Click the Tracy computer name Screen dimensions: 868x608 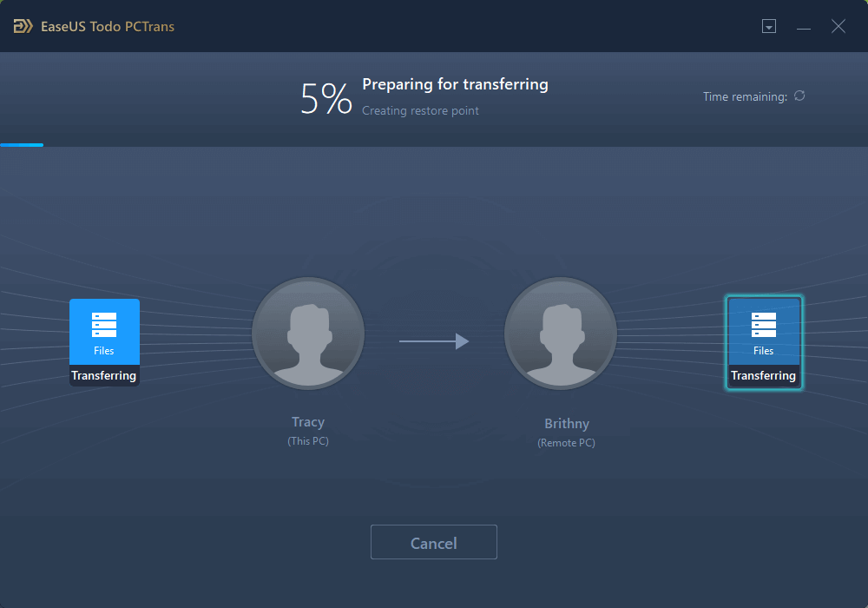[x=308, y=422]
